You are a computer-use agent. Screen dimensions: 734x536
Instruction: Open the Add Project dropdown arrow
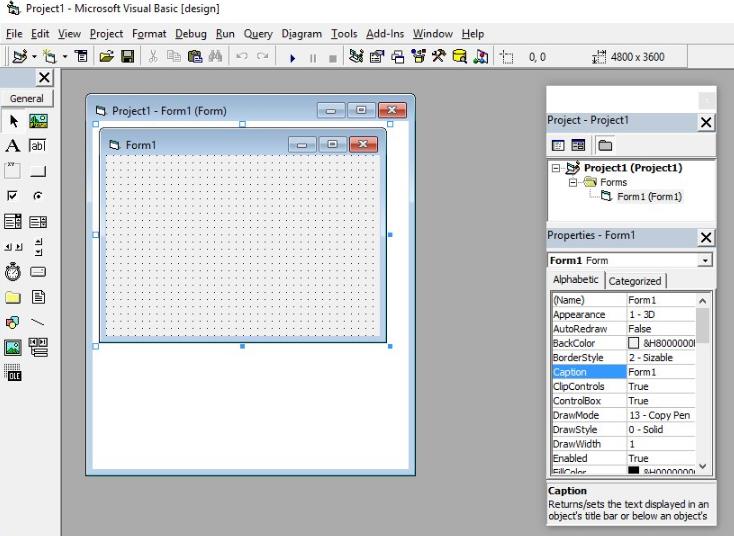[34, 57]
